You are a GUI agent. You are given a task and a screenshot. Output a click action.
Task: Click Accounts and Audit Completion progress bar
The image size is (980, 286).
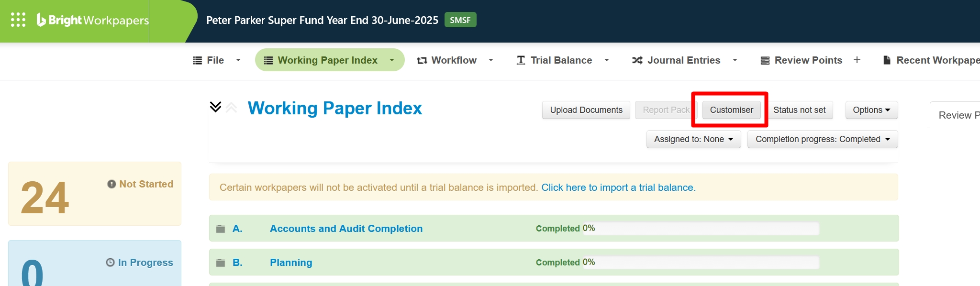coord(701,229)
